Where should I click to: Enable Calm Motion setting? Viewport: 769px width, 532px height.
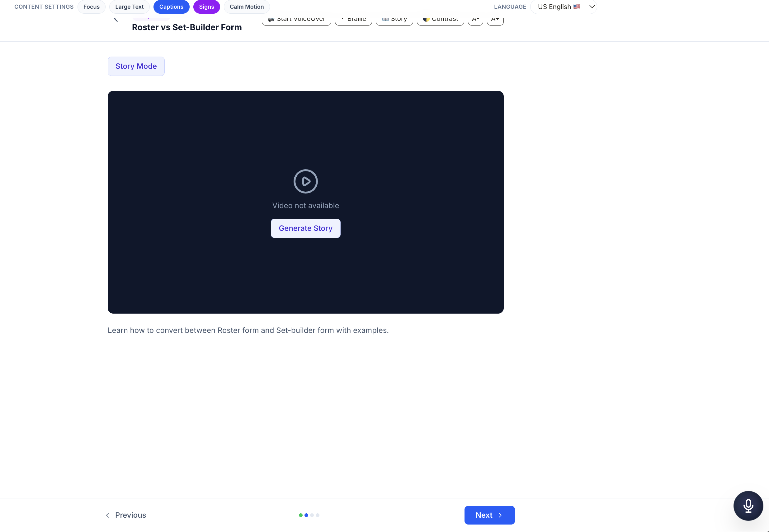247,7
